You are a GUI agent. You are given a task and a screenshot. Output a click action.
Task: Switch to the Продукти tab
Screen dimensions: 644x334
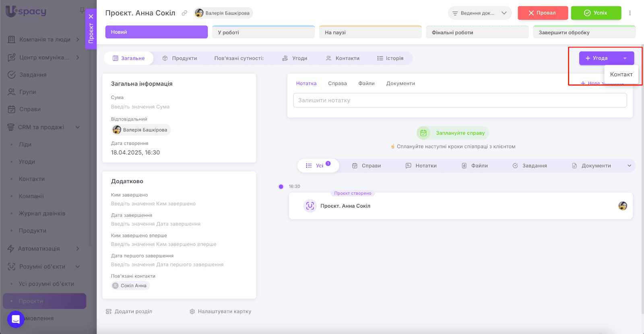(x=180, y=58)
